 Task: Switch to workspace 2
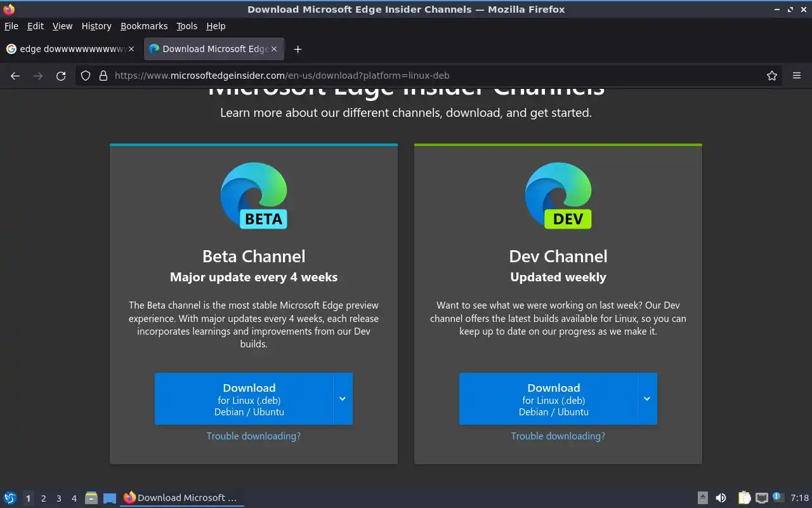point(43,498)
